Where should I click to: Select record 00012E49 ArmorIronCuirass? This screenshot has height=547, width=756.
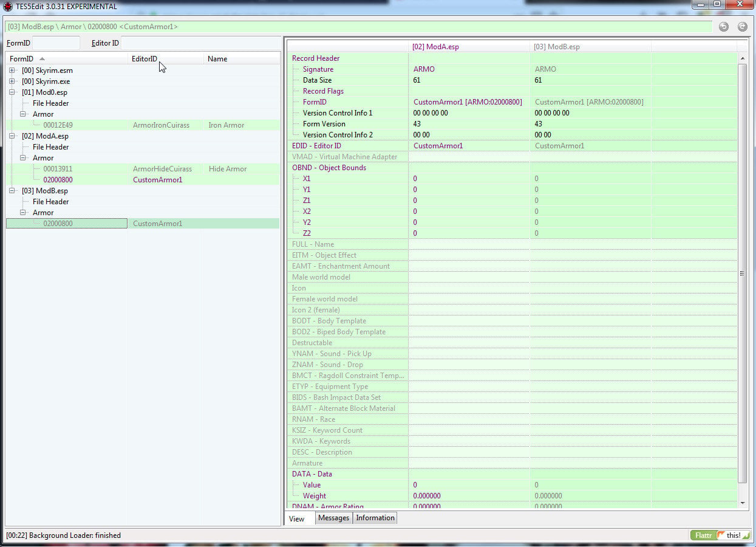tap(143, 125)
